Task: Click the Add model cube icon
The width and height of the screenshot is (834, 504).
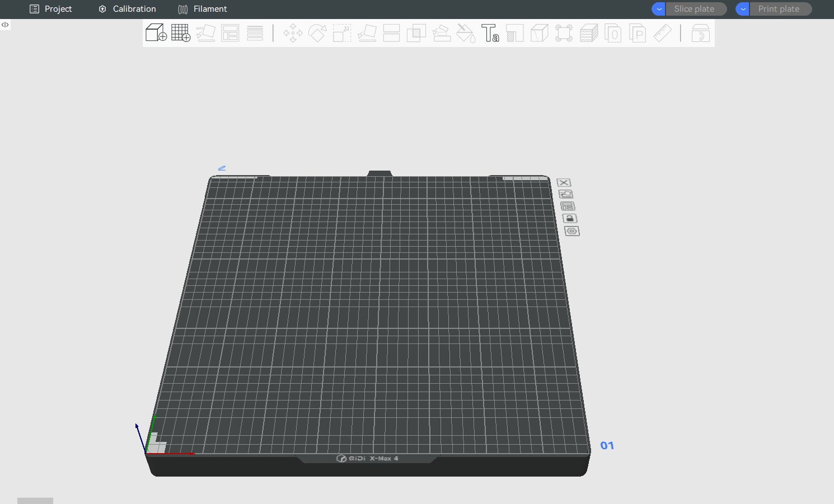Action: 156,33
